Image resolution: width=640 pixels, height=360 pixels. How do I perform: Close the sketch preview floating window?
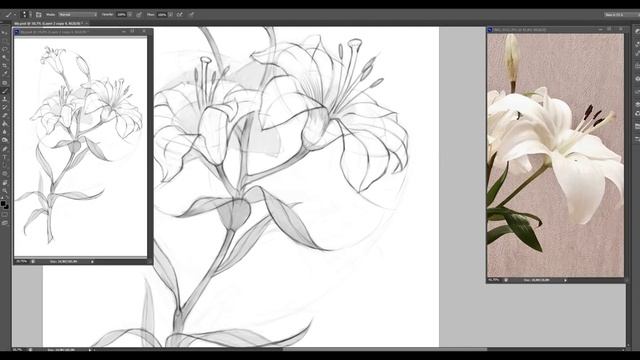pyautogui.click(x=144, y=31)
